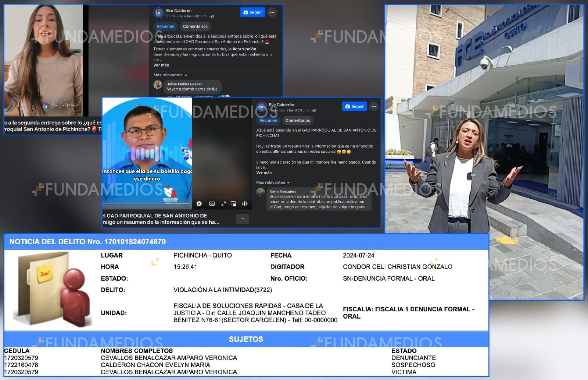Expand the video to fullscreen
588x380 pixels.
pos(223,203)
